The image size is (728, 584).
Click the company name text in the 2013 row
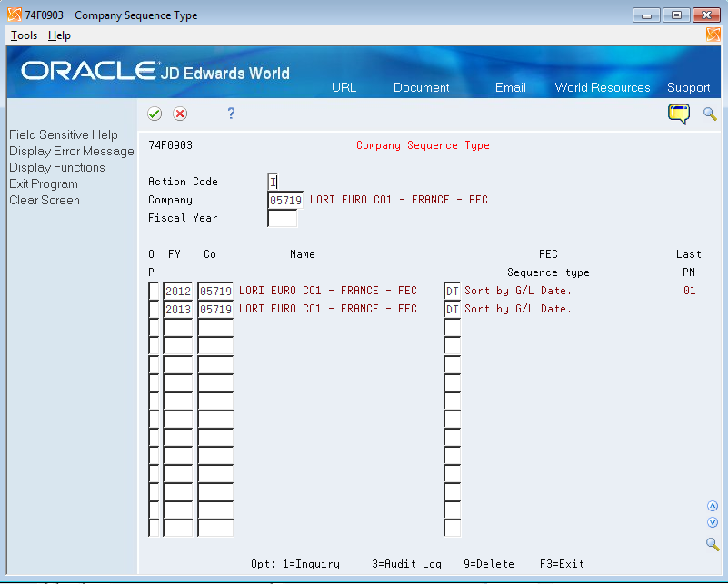[328, 309]
